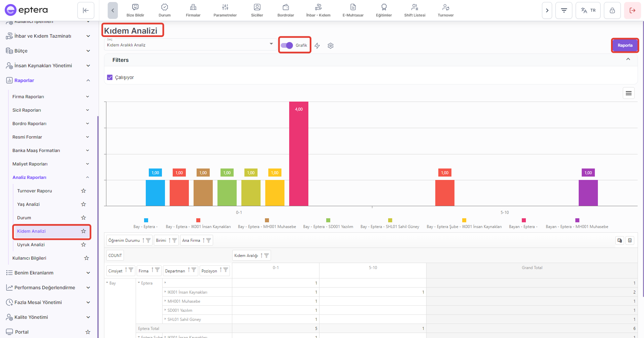Uncheck the Çalışıyor checkbox
Image resolution: width=644 pixels, height=338 pixels.
coord(110,77)
